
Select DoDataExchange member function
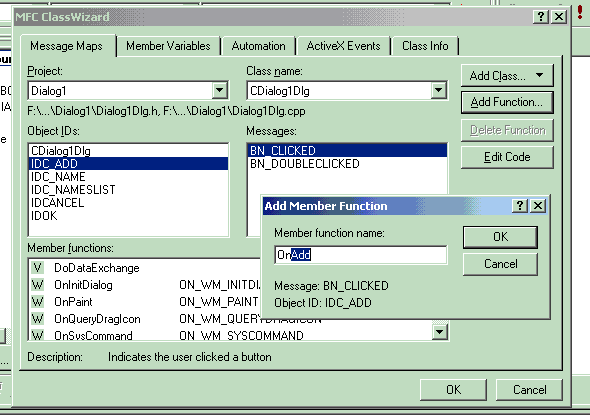coord(97,268)
